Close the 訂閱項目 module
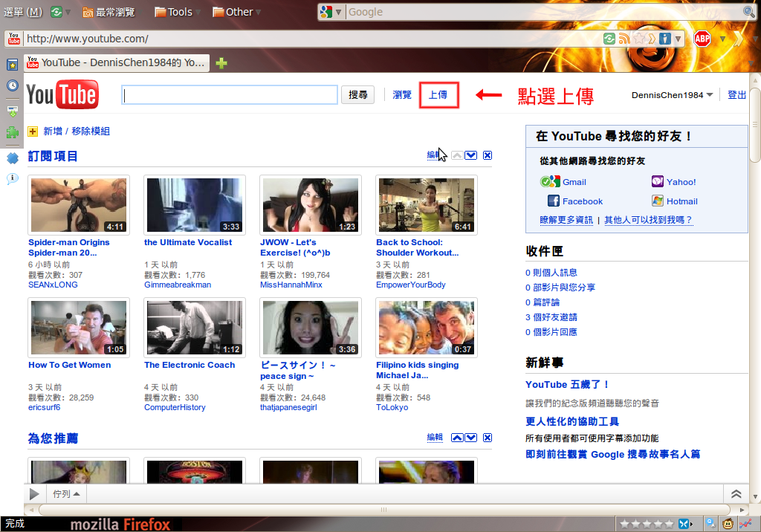Image resolution: width=761 pixels, height=532 pixels. (488, 155)
